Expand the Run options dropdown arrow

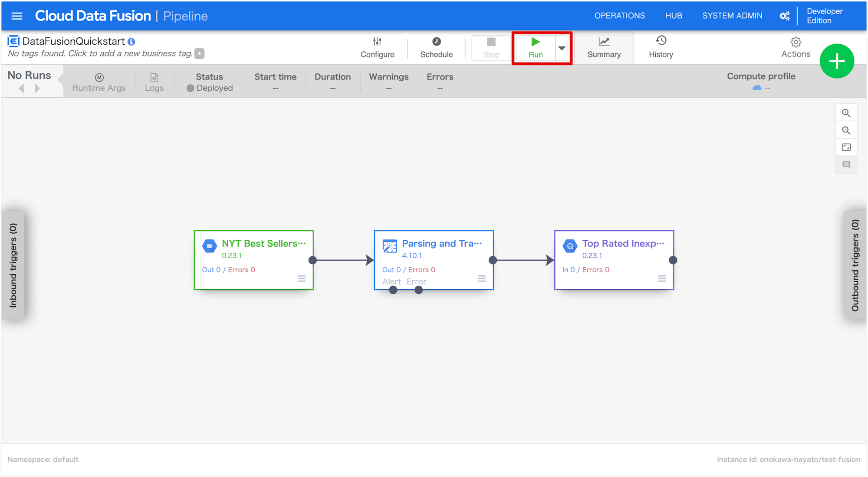click(562, 48)
